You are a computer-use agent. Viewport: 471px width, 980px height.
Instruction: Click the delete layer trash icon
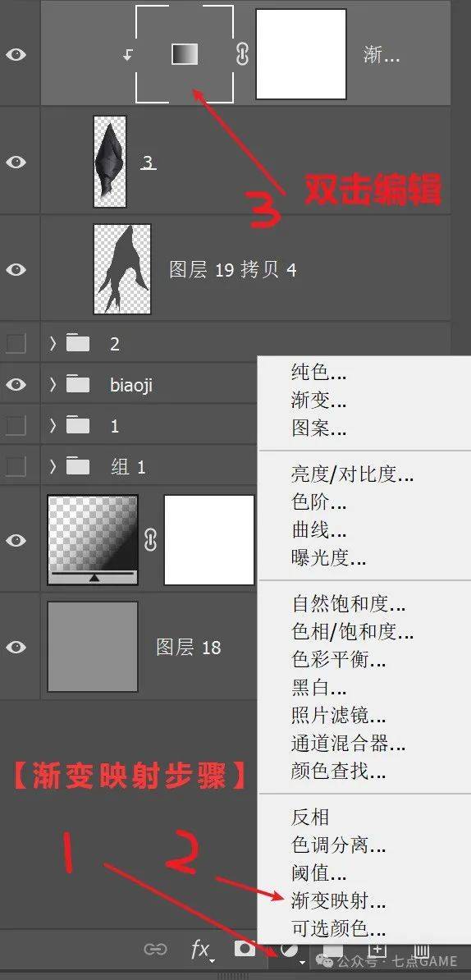point(423,949)
